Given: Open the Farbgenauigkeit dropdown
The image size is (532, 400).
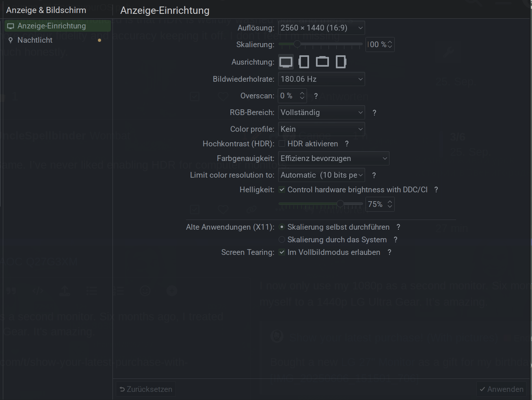Looking at the screenshot, I should (x=333, y=159).
